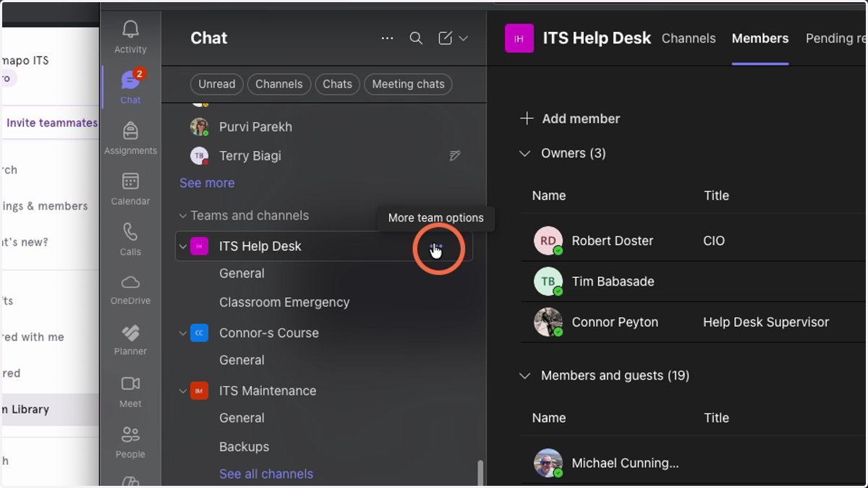
Task: Collapse the Connor-s Course team chevron
Action: 183,333
